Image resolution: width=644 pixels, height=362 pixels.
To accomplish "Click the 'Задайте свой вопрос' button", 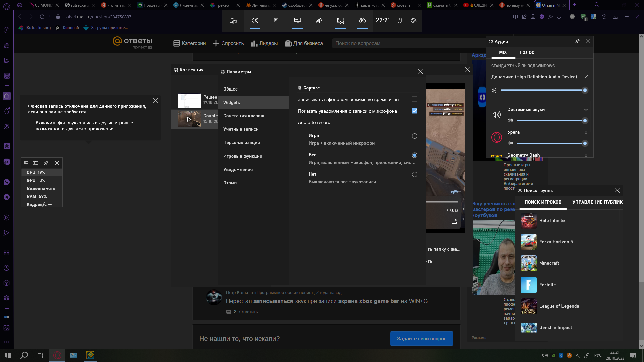I will (422, 339).
